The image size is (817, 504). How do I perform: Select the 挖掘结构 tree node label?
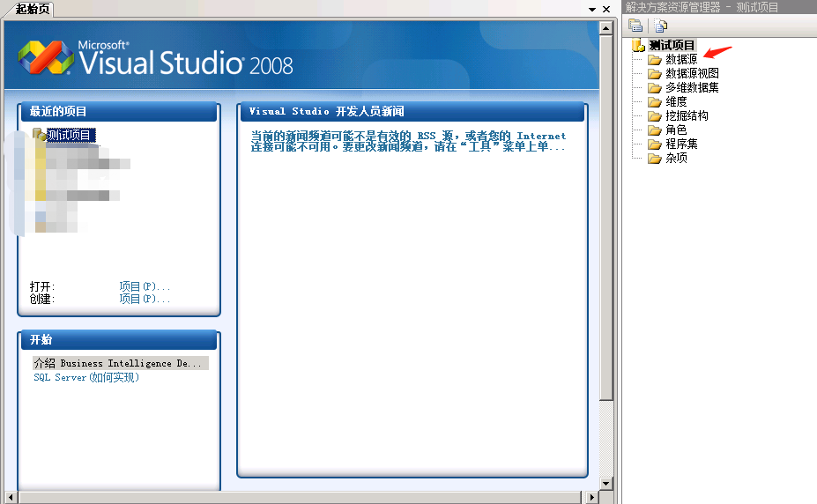pos(687,115)
